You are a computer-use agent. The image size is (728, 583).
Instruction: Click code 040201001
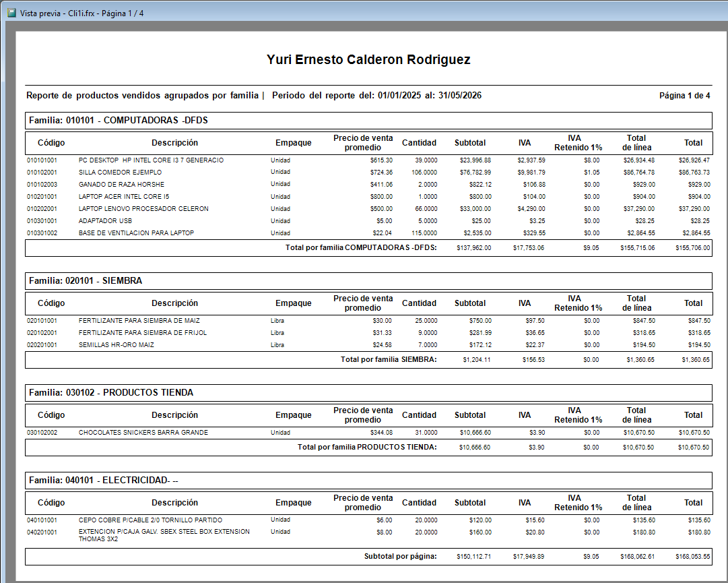[x=42, y=532]
